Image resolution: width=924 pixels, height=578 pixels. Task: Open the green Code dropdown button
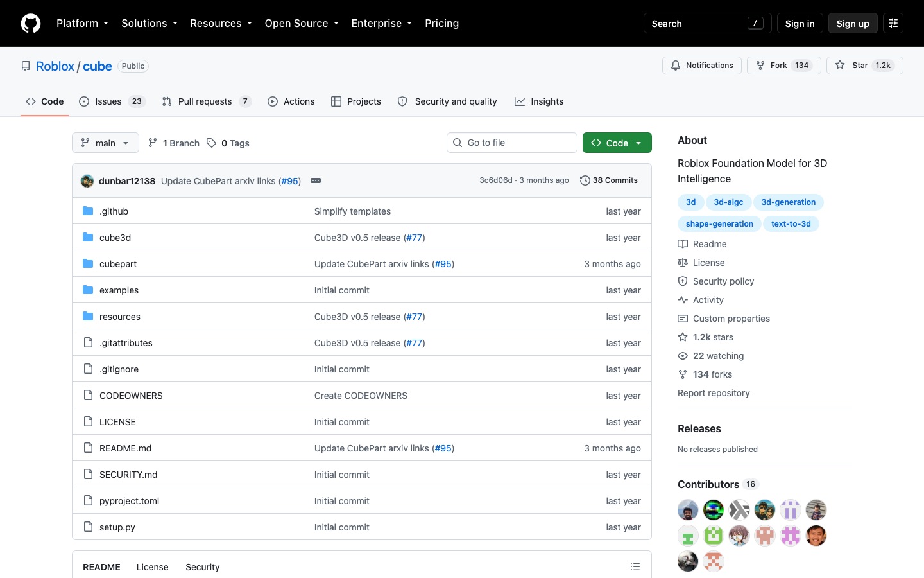[617, 143]
